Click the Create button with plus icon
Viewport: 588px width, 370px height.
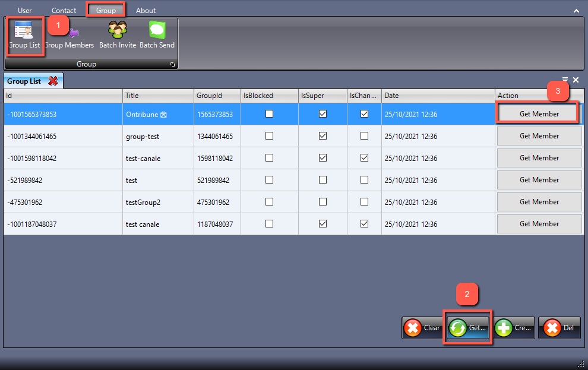tap(514, 328)
